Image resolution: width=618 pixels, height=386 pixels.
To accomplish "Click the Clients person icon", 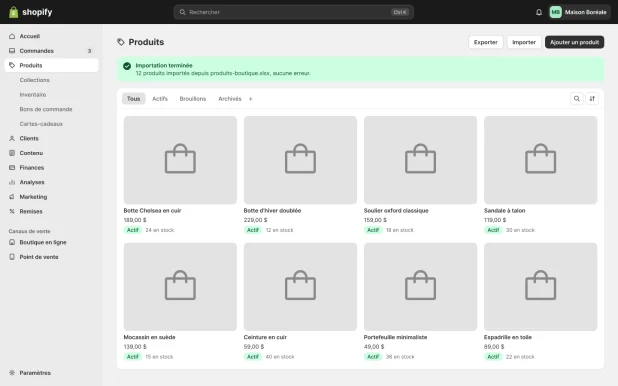I will (12, 138).
